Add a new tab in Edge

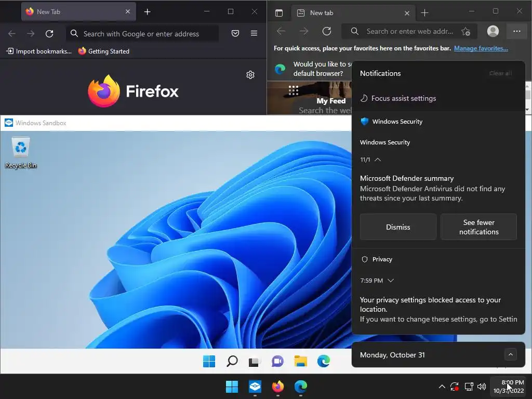(424, 13)
